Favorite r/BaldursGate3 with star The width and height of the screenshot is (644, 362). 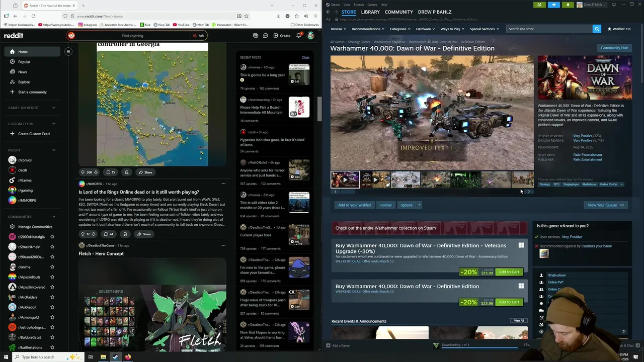(x=52, y=337)
